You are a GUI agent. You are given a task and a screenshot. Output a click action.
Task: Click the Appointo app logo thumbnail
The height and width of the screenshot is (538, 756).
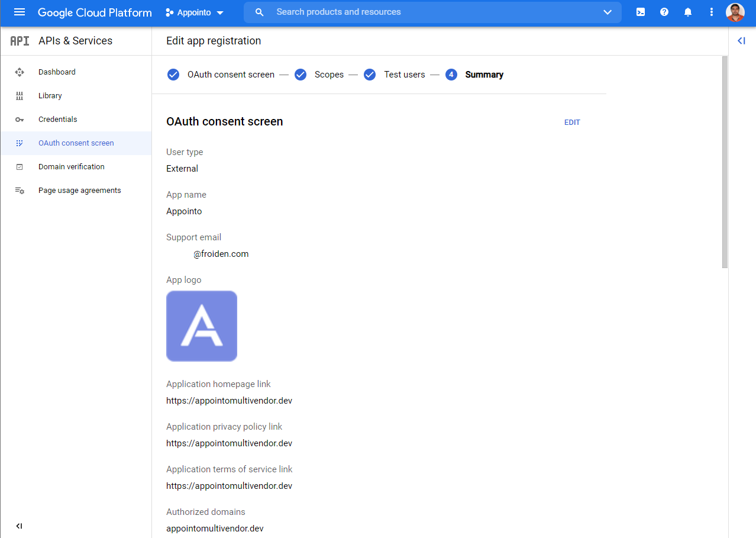(x=202, y=326)
